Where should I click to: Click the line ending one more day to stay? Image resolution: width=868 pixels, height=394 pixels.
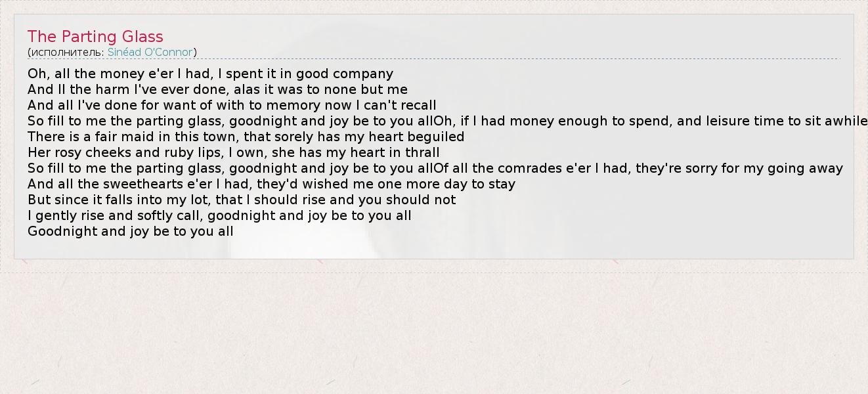coord(271,185)
